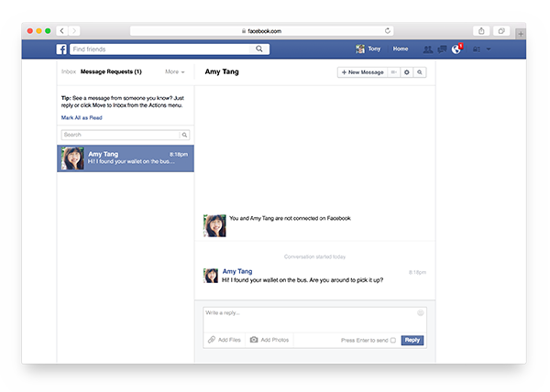Open Amy Tang conversation in list
Viewport: 550px width, 392px height.
point(126,158)
